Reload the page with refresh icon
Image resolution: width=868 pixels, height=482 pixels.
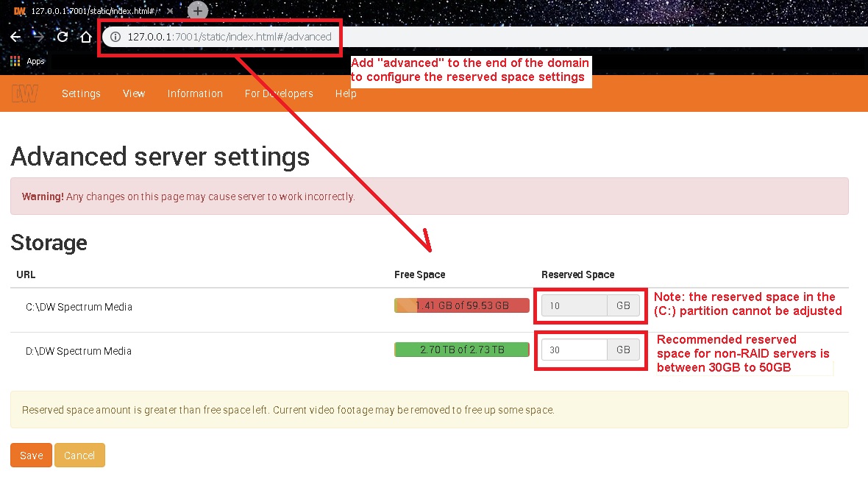(63, 37)
